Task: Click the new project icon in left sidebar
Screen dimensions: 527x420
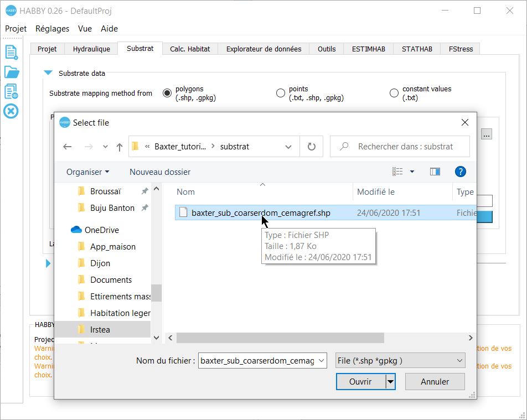Action: [x=11, y=52]
